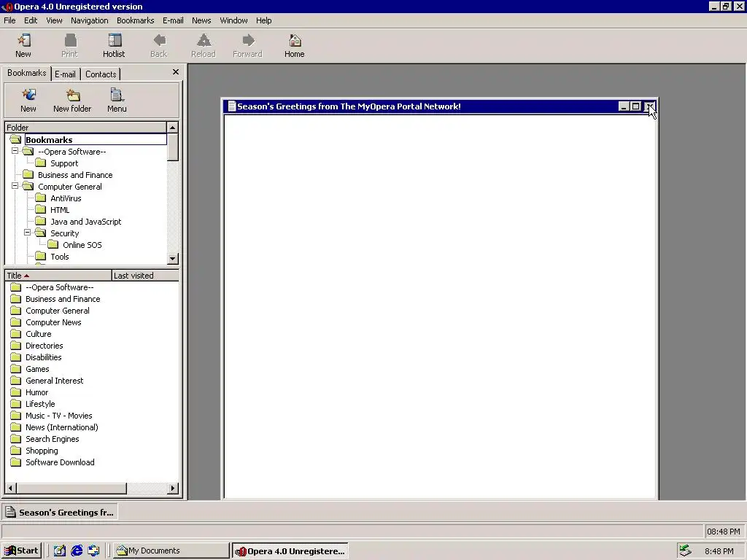The width and height of the screenshot is (747, 560).
Task: Click the Online SOS folder icon
Action: pyautogui.click(x=53, y=245)
